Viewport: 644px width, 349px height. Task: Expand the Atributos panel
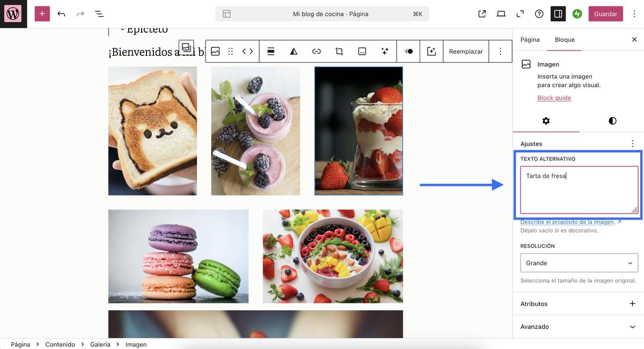pyautogui.click(x=579, y=304)
